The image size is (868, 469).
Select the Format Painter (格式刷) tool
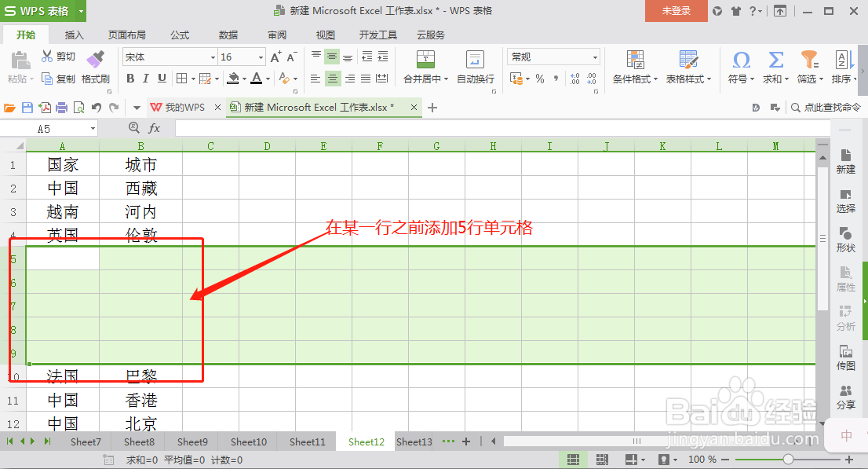coord(95,67)
